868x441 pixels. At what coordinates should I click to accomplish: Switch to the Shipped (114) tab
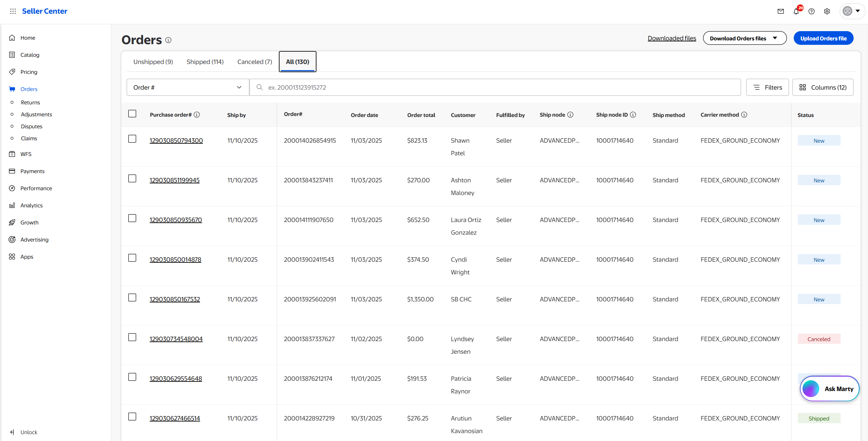205,62
